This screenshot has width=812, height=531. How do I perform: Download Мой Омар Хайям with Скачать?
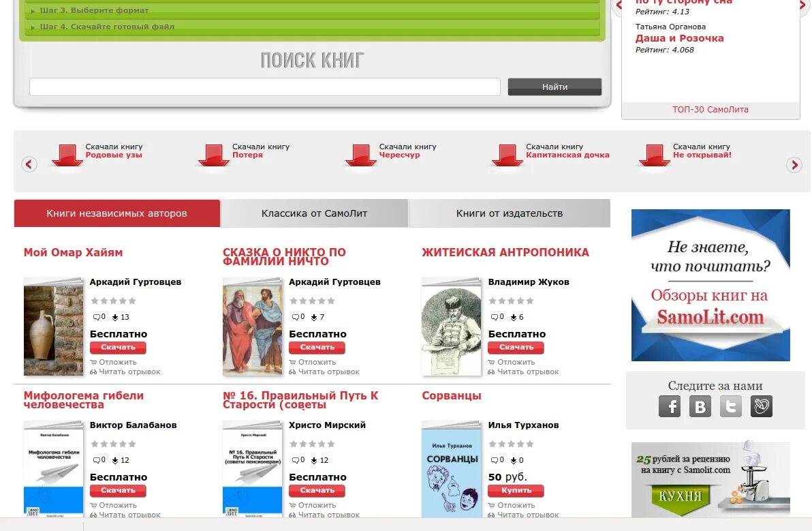(118, 347)
